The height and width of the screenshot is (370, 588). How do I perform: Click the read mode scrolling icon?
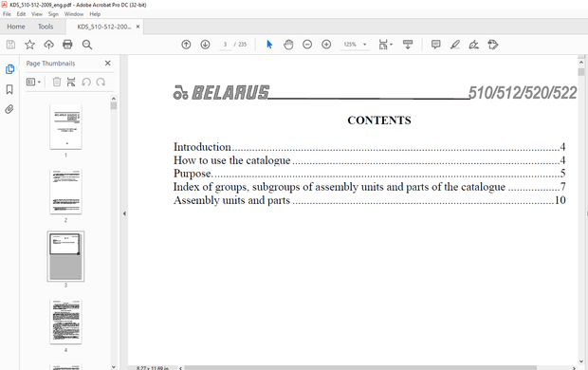(408, 45)
